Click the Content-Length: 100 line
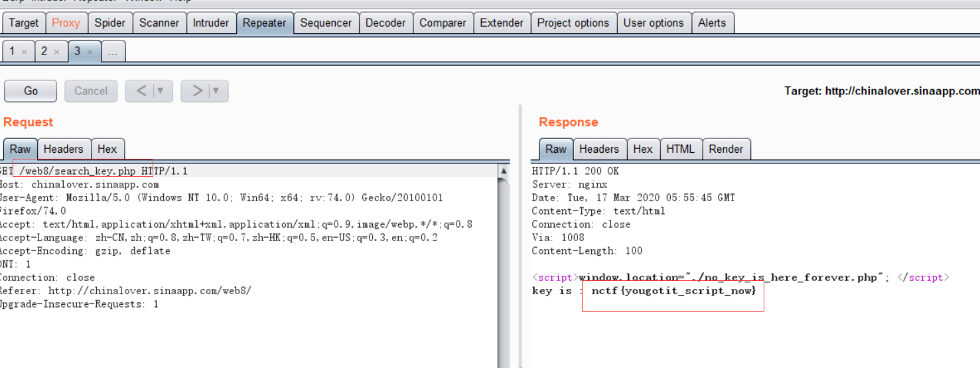980x368 pixels. coord(587,251)
